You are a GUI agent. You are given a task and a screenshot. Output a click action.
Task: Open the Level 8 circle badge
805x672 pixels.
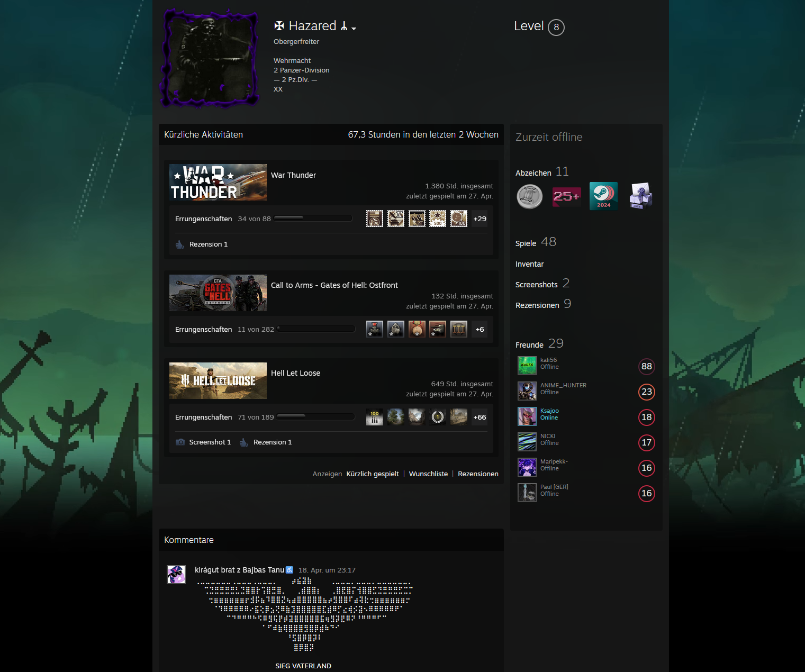point(556,28)
